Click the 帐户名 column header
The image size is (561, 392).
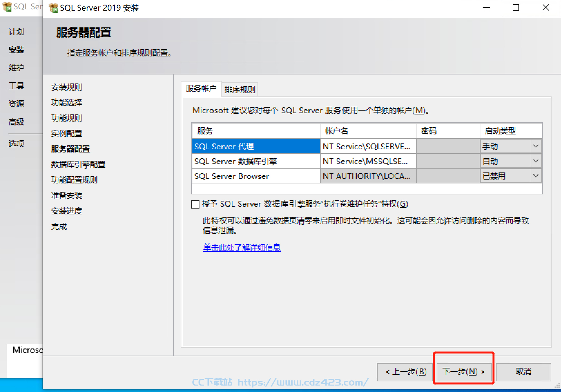point(368,131)
